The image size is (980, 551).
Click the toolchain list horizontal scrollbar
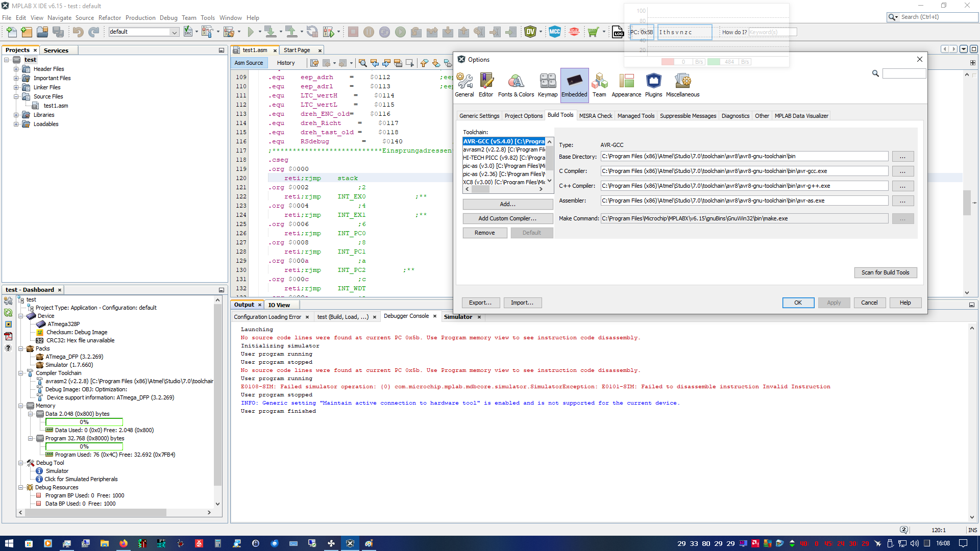(x=504, y=189)
